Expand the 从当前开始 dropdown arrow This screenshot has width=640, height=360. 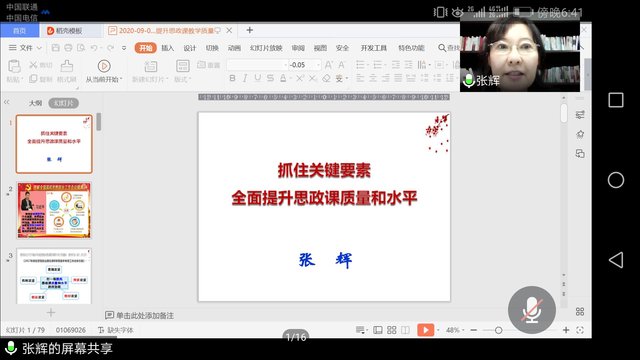point(121,79)
